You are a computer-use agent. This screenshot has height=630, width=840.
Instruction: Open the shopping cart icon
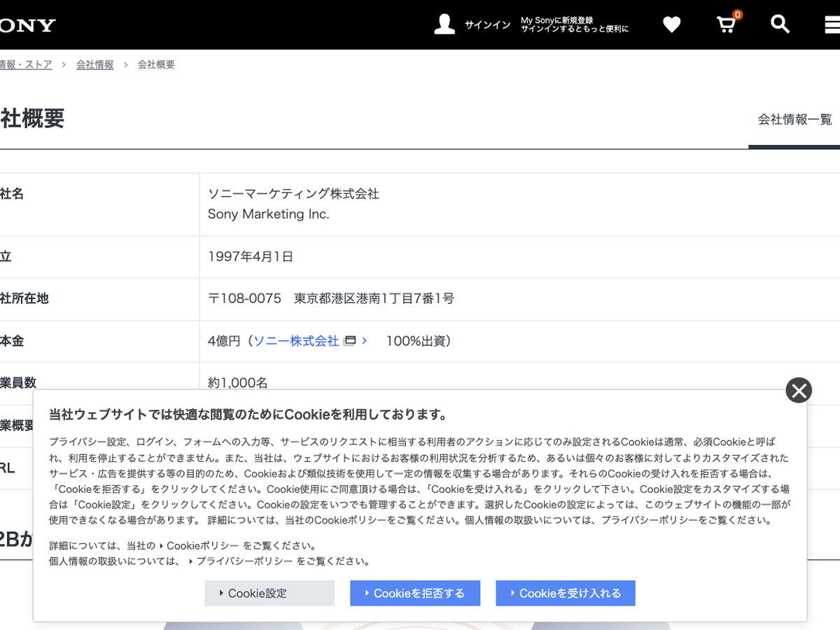coord(727,25)
